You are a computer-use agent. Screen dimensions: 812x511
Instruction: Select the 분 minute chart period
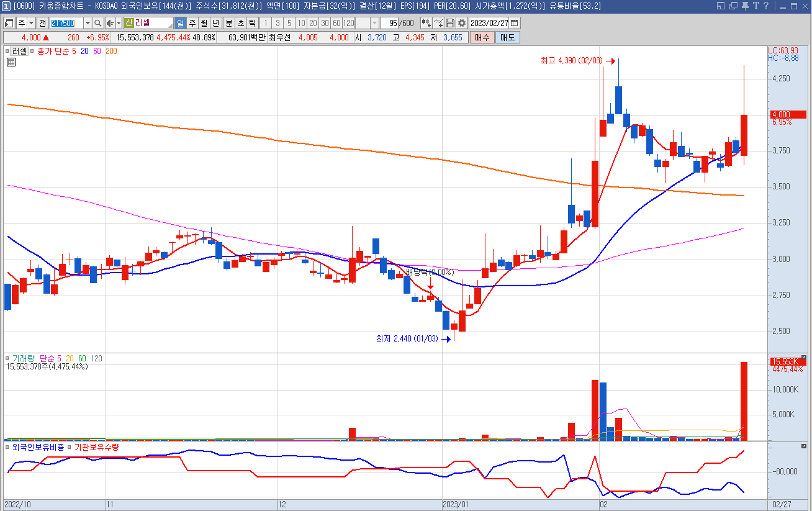tap(228, 23)
